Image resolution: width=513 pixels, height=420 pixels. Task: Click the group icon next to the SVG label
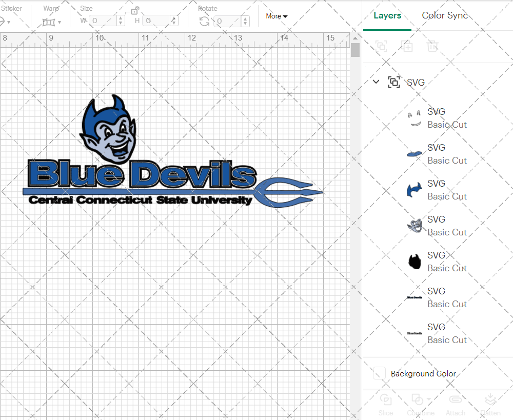click(394, 82)
